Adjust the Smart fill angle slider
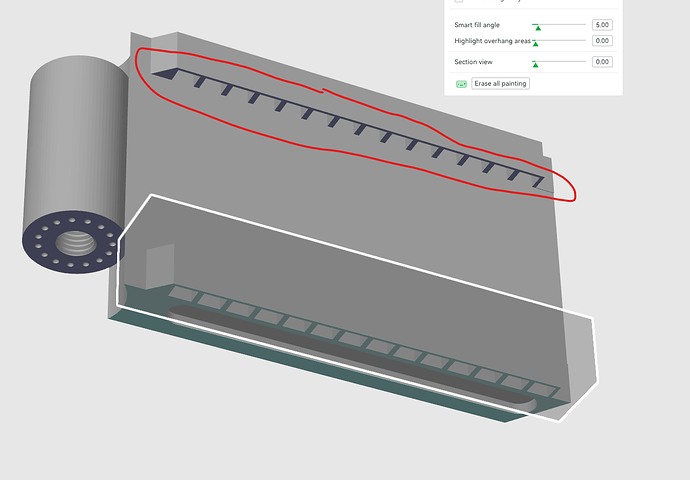Image resolution: width=690 pixels, height=480 pixels. 559,26
